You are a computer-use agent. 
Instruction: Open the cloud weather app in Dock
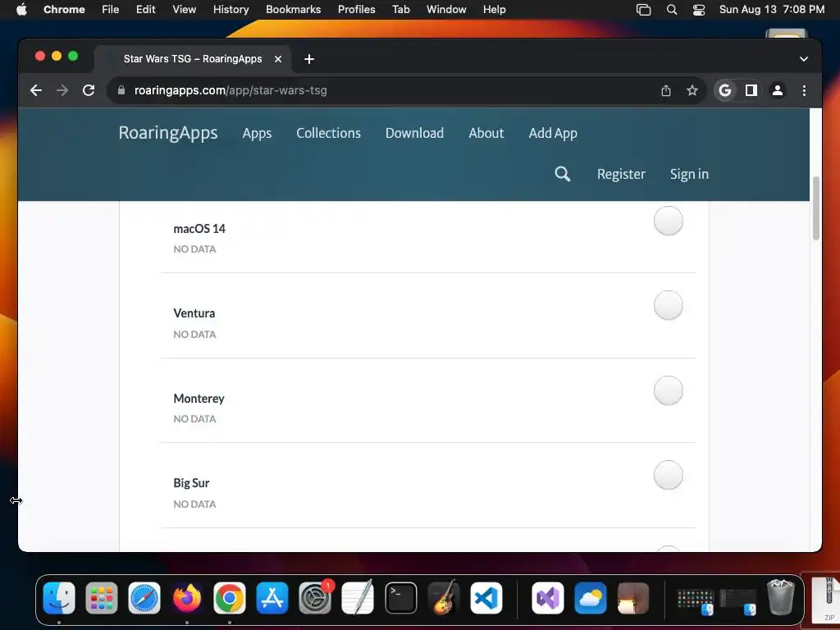(x=591, y=598)
